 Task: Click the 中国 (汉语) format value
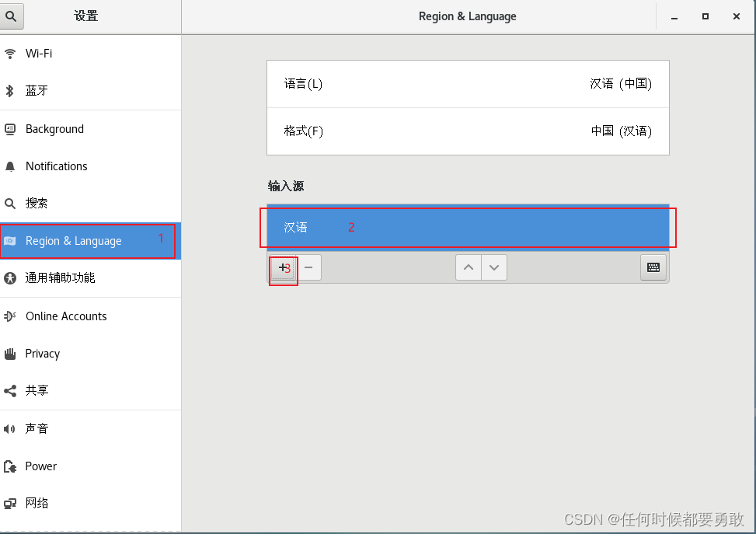(621, 131)
